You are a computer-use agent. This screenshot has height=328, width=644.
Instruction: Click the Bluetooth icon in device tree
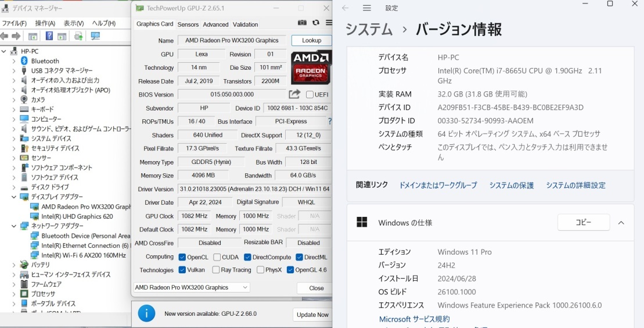click(x=24, y=61)
